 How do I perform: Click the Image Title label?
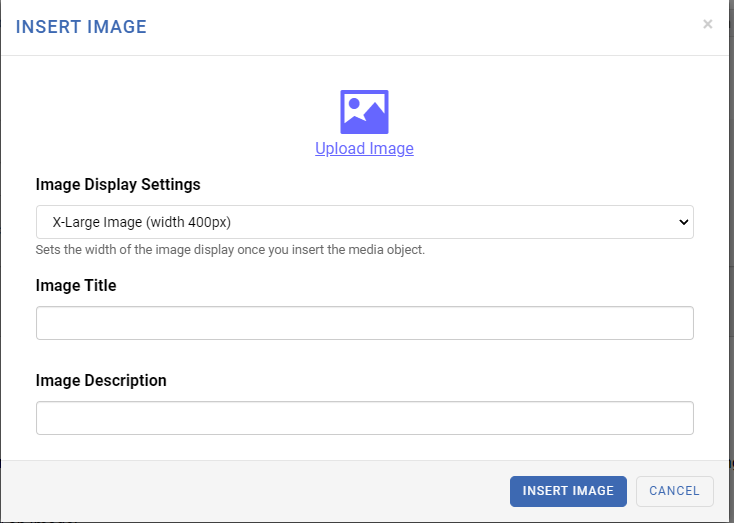click(76, 285)
